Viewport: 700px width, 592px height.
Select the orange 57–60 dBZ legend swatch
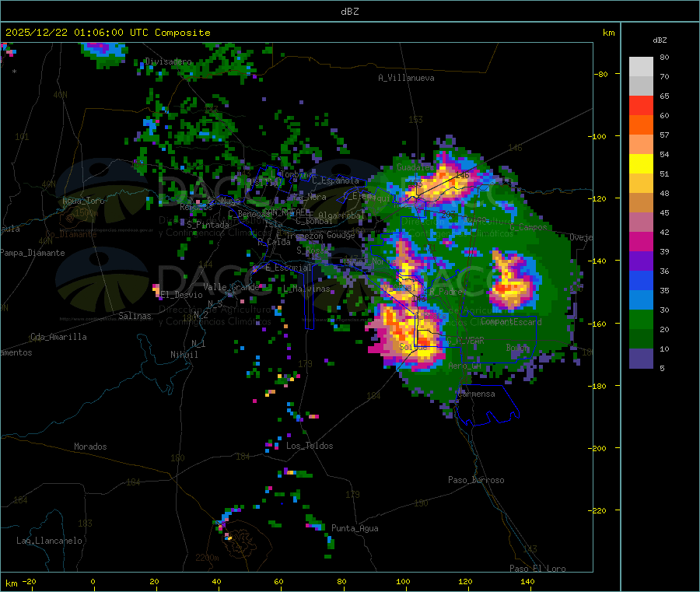[641, 125]
